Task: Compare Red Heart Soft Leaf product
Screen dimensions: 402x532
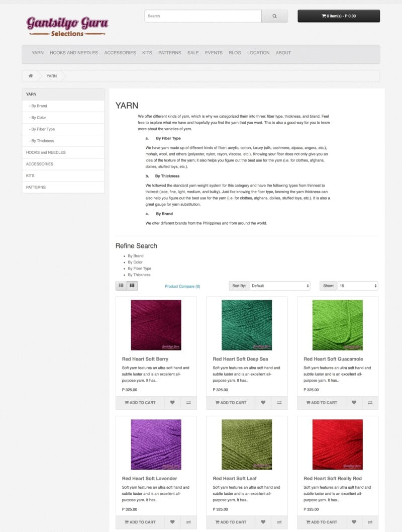Action: pos(279,522)
